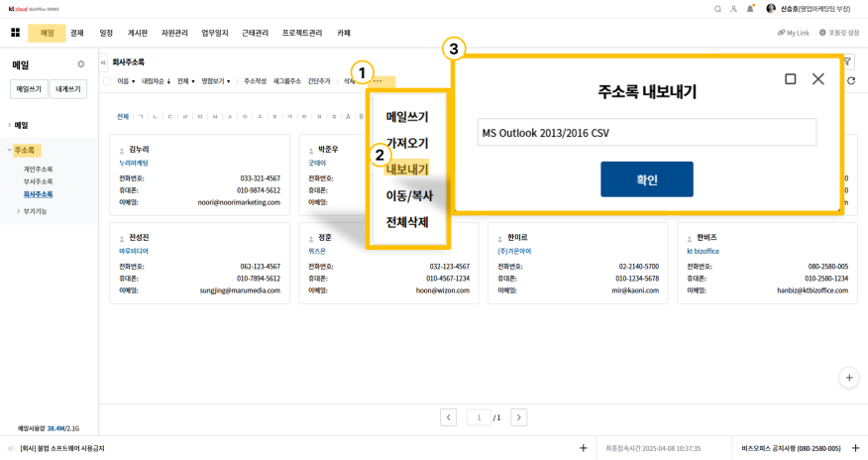The image size is (868, 460).
Task: Open 포틀릿 설정 (portlet settings)
Action: tap(839, 33)
